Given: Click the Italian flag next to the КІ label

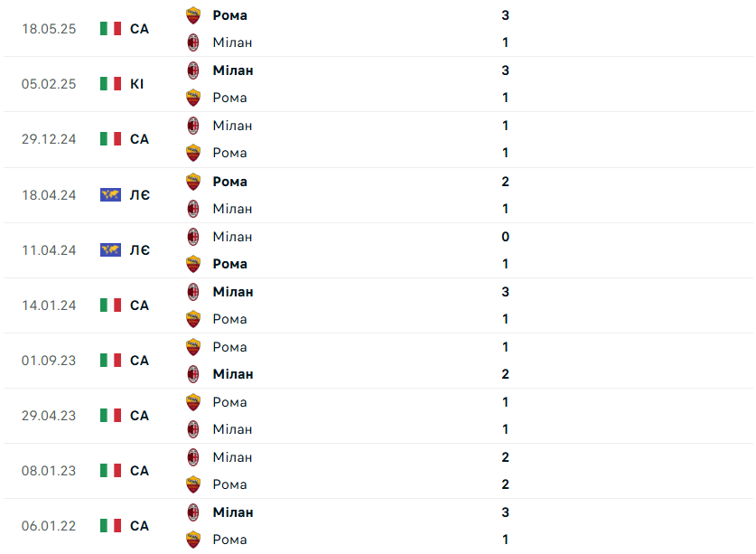Looking at the screenshot, I should (110, 84).
